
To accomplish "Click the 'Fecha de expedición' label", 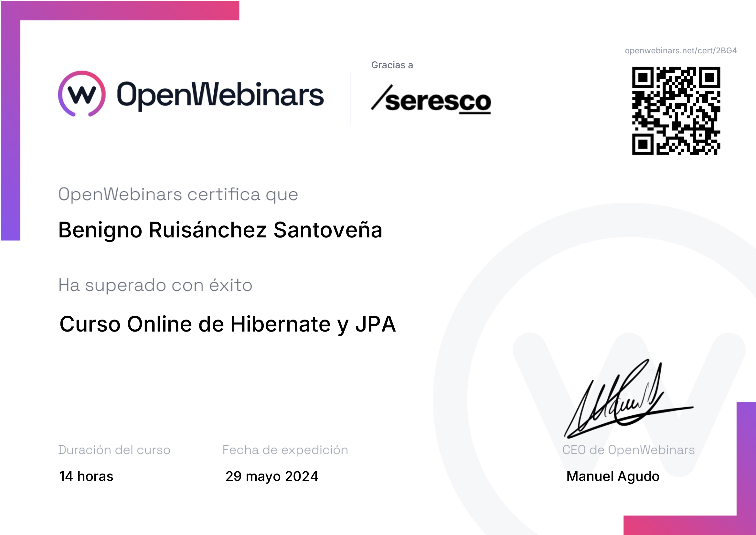I will [285, 450].
